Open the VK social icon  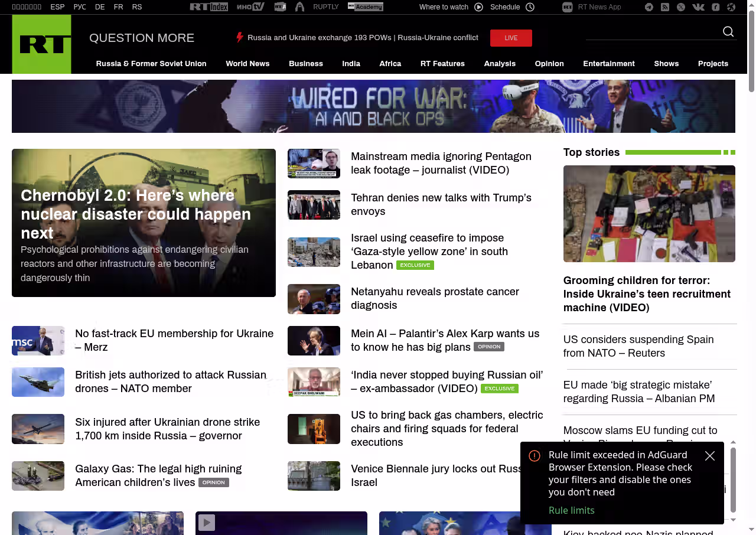click(698, 7)
